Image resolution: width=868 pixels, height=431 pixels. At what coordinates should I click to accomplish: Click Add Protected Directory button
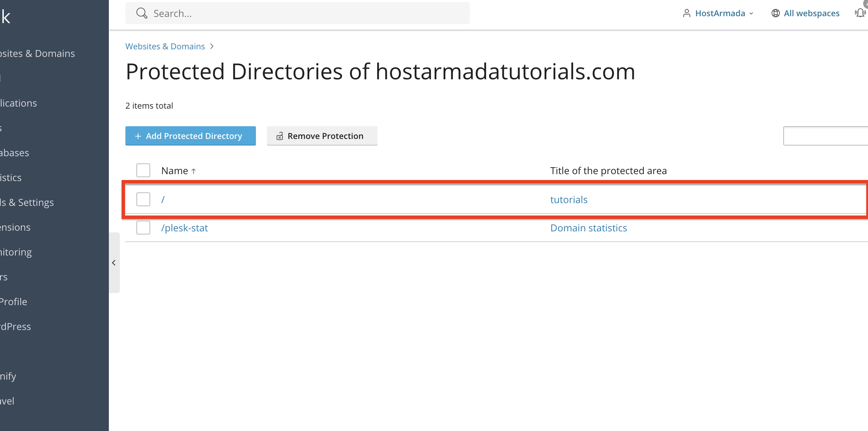click(190, 136)
